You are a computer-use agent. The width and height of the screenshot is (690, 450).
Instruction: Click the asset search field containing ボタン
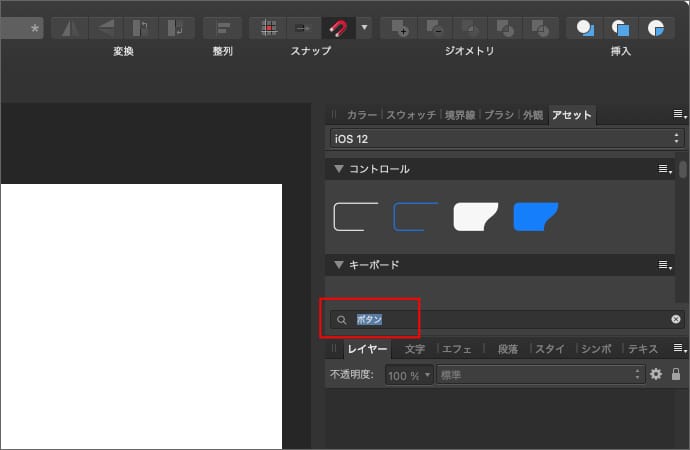(x=500, y=320)
